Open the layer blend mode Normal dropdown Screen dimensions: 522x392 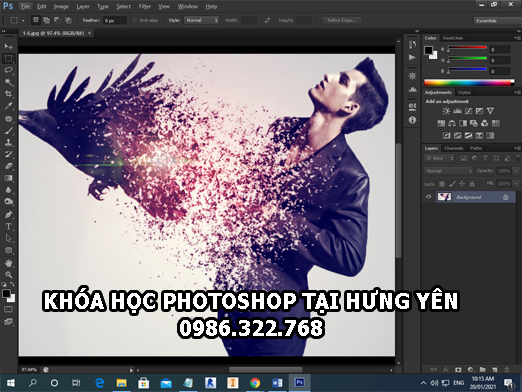click(x=448, y=171)
